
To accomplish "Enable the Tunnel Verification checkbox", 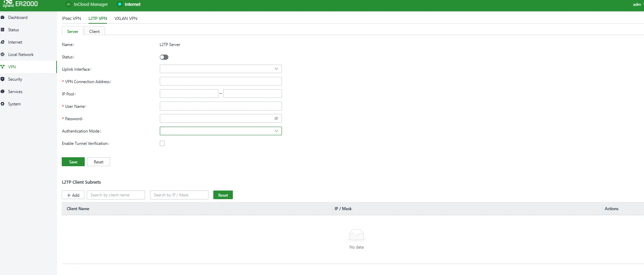I will pyautogui.click(x=162, y=144).
